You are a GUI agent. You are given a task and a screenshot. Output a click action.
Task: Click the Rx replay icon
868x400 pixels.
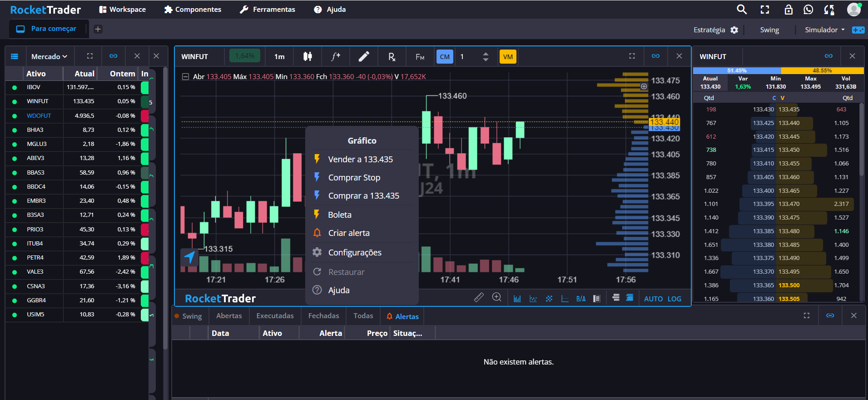[x=392, y=56]
